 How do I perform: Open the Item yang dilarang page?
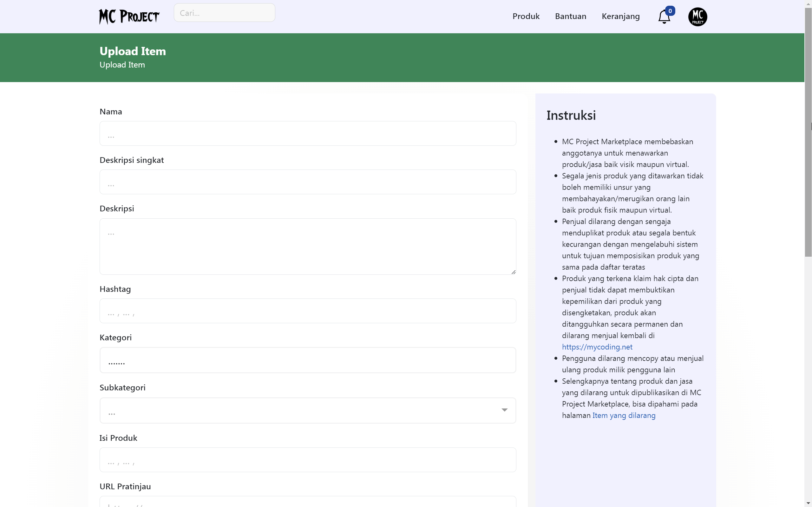[x=623, y=415]
